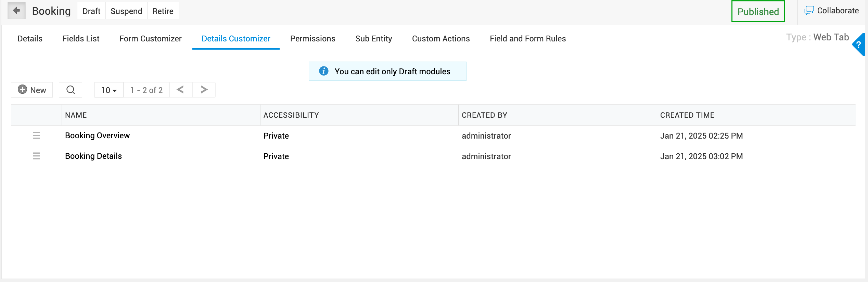Image resolution: width=868 pixels, height=282 pixels.
Task: Switch to the Details tab
Action: (x=30, y=39)
